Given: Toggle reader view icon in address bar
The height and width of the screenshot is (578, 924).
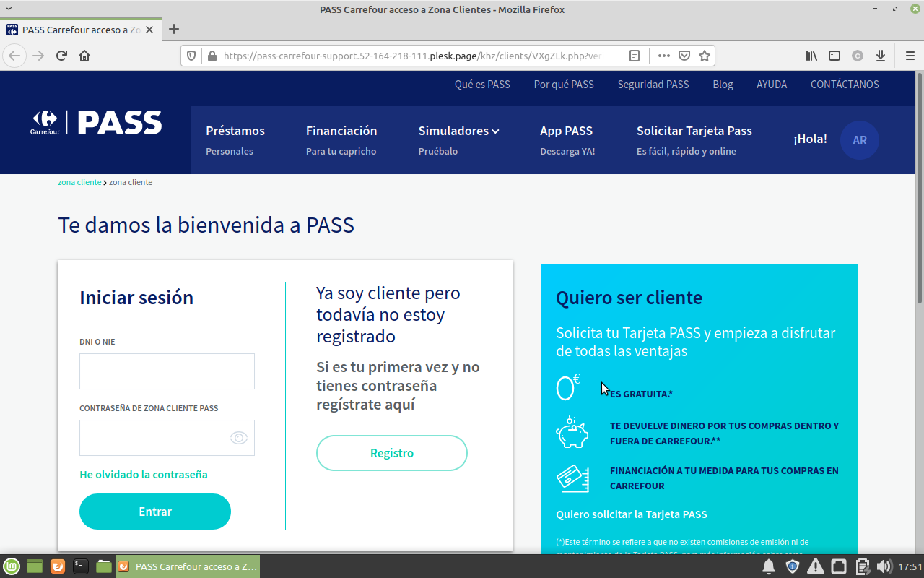Looking at the screenshot, I should point(635,56).
